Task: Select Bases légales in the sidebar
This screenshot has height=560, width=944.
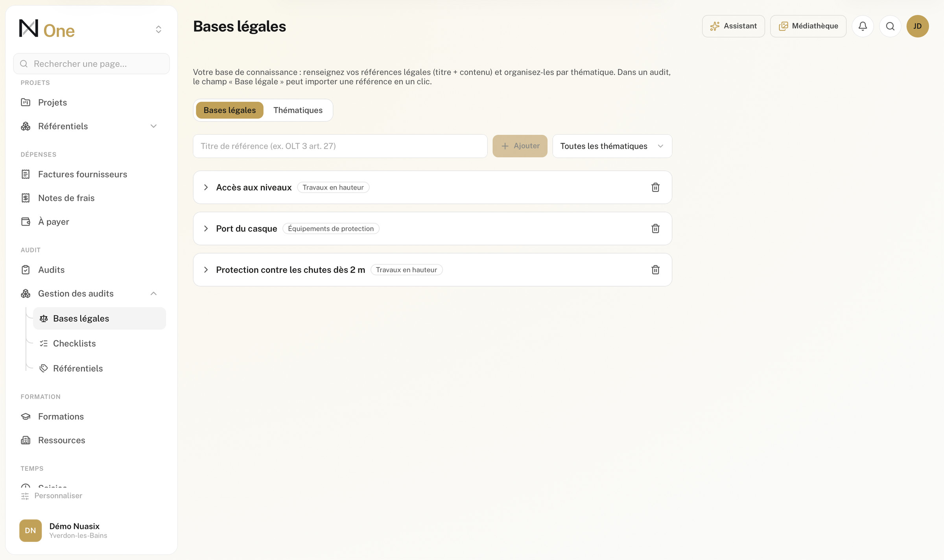Action: pyautogui.click(x=100, y=319)
